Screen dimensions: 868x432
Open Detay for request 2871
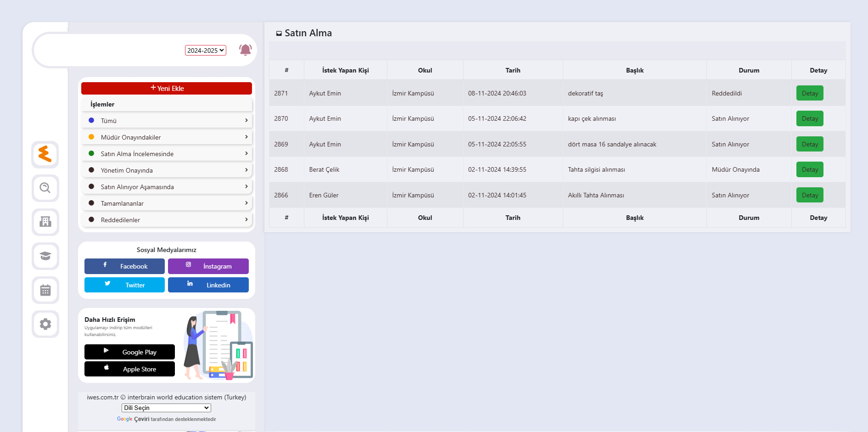pos(810,93)
